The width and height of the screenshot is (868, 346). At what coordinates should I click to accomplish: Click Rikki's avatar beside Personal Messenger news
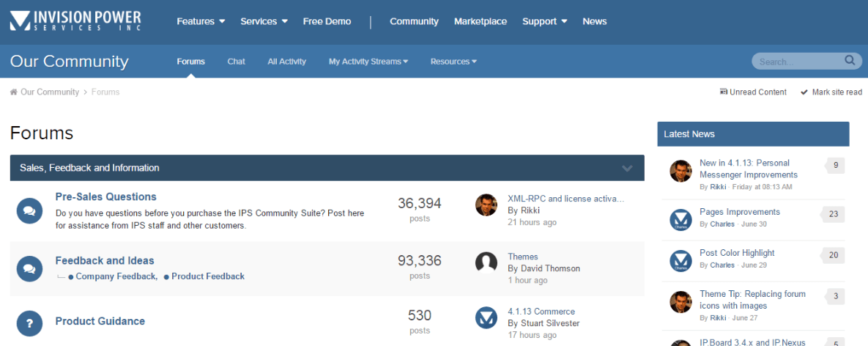point(680,171)
